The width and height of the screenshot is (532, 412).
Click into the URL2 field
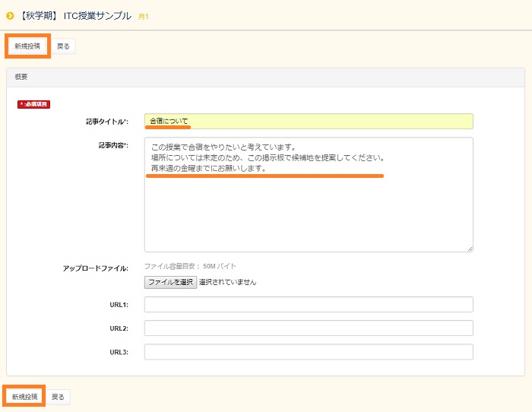click(308, 328)
